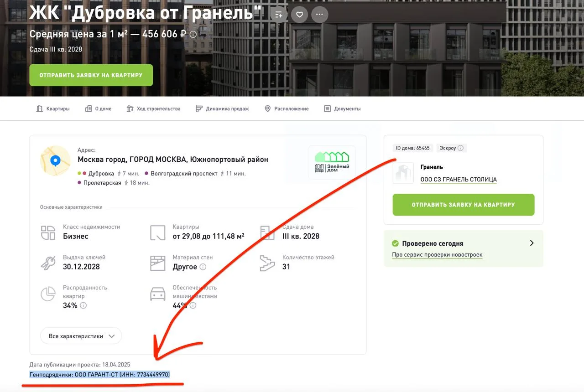The width and height of the screenshot is (584, 392).
Task: Open the Гранель developer logo
Action: (x=403, y=173)
